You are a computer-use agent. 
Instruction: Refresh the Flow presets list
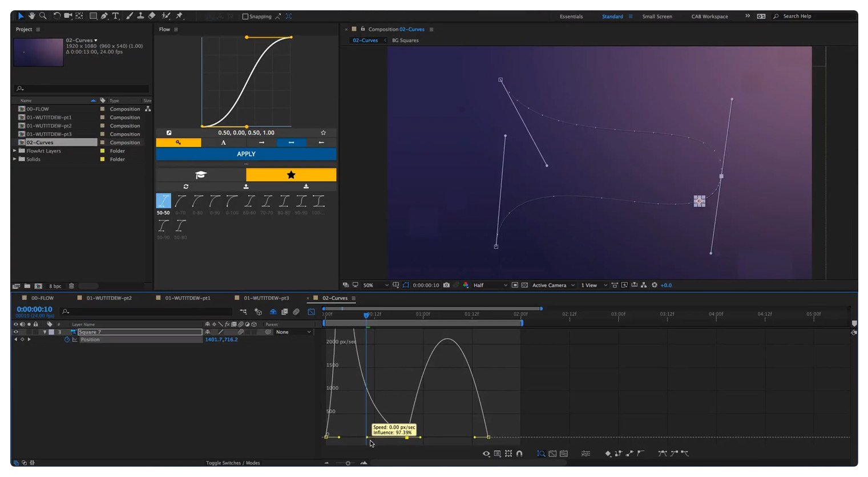click(185, 186)
